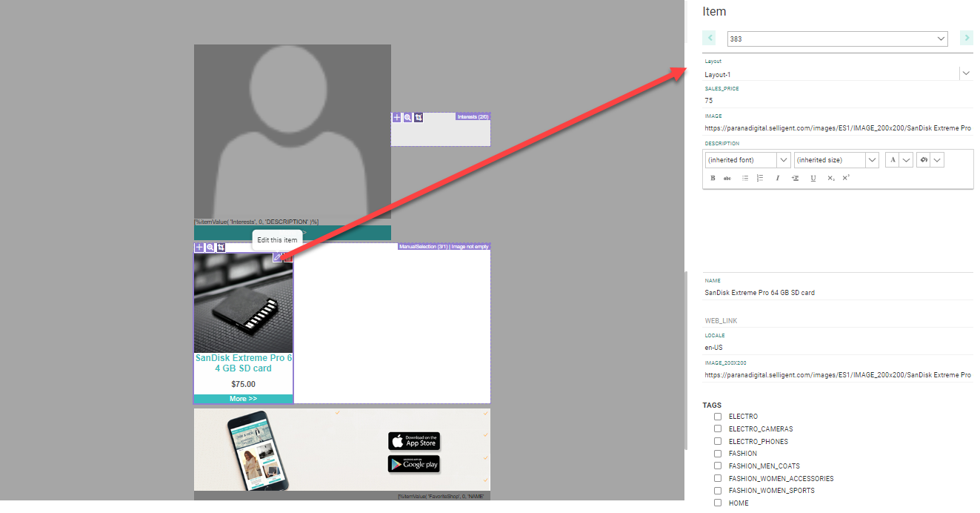Underline text in Description editor
Screen dimensions: 980x513
coord(813,178)
